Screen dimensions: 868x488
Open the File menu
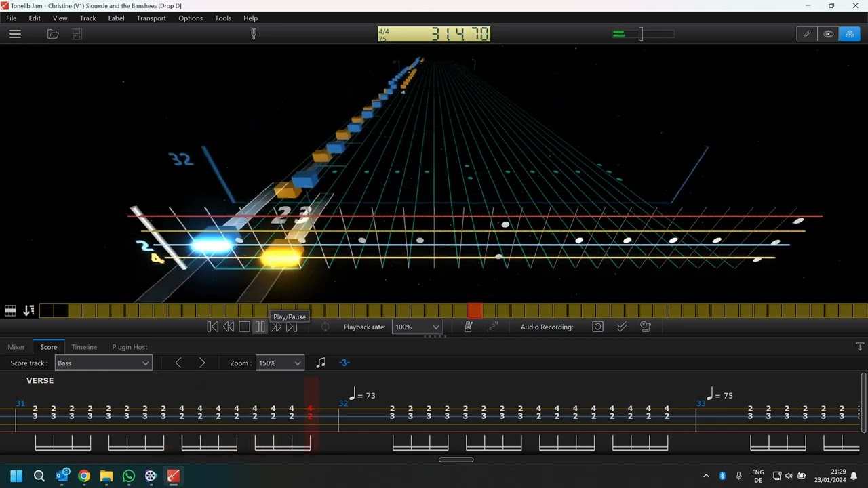point(12,18)
